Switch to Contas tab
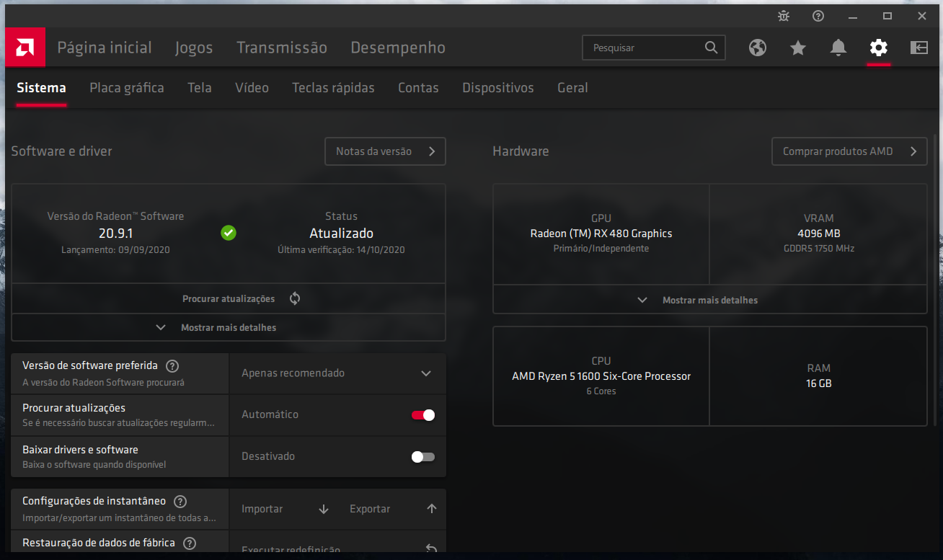 coord(418,88)
